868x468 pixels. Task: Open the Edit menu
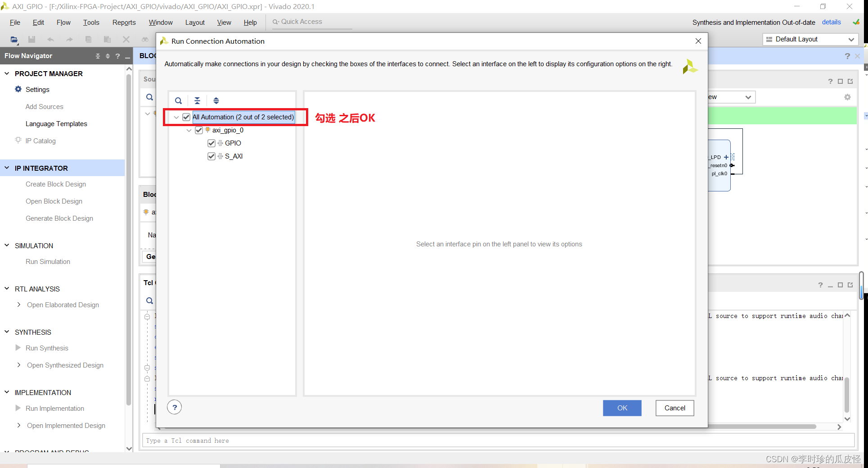[38, 23]
